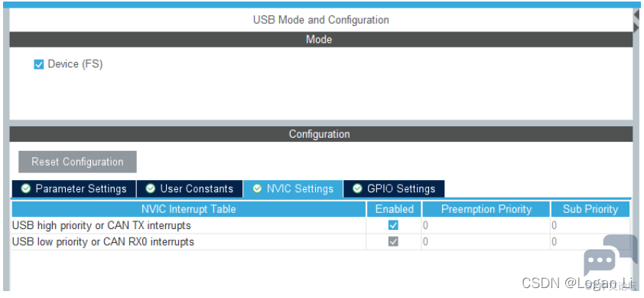The image size is (644, 298).
Task: Edit Preemption Priority of USB low priority row
Action: (x=486, y=241)
